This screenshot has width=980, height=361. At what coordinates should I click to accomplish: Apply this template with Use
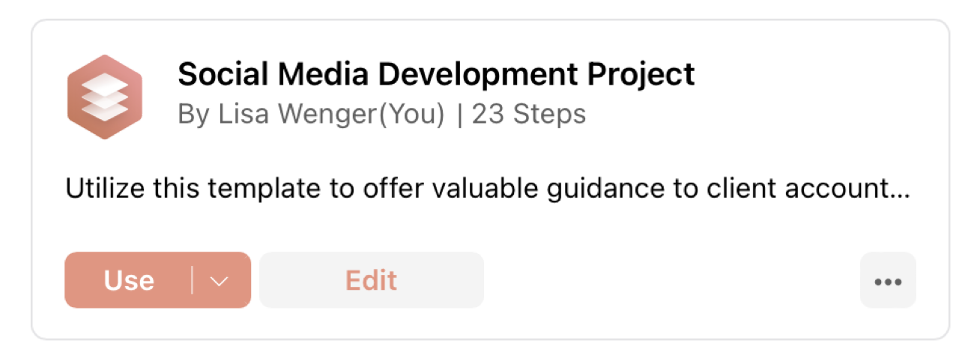(129, 281)
